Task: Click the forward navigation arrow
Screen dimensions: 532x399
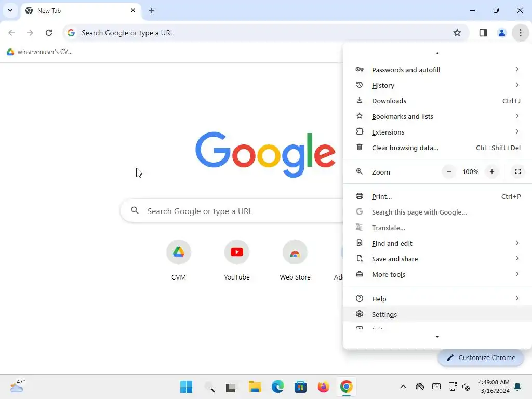Action: coord(30,33)
